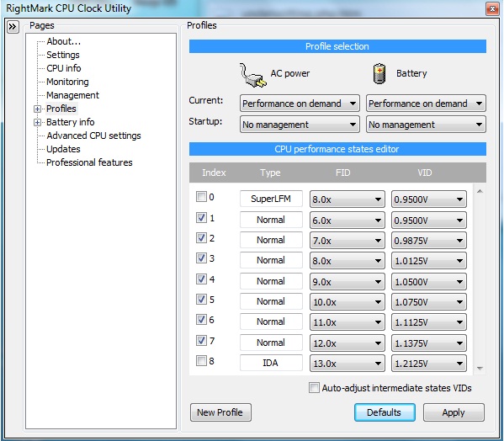Collapse the Pages panel with double-arrow icon
The height and width of the screenshot is (441, 504).
[13, 26]
